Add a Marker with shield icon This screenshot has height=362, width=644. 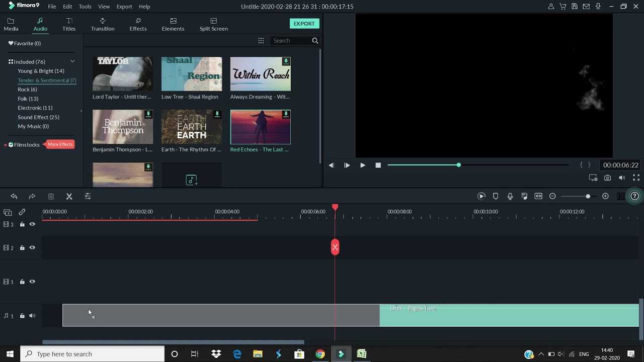pos(496,196)
